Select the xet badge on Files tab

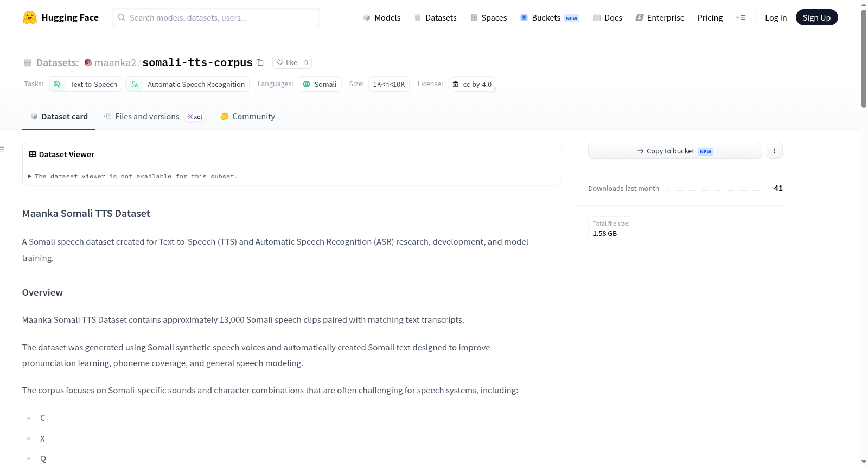coord(195,117)
